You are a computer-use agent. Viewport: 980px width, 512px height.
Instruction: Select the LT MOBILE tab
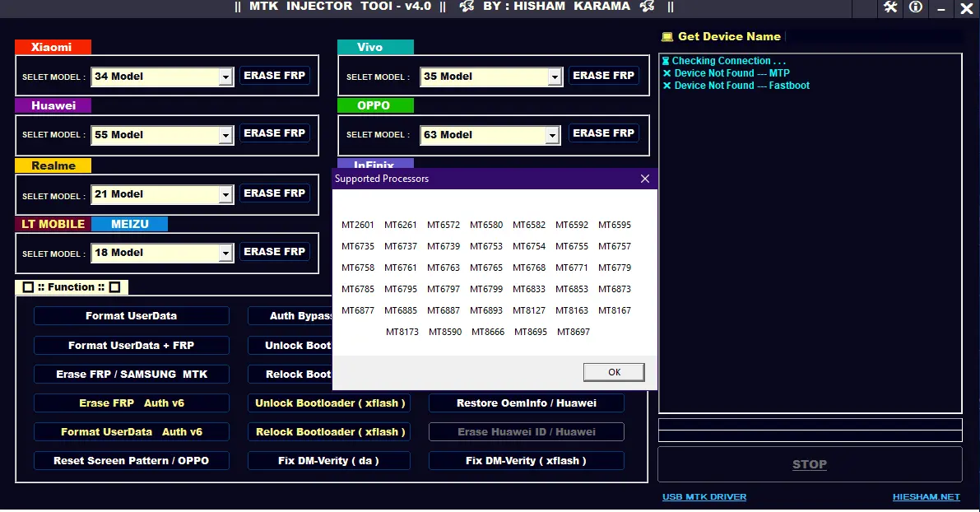53,223
